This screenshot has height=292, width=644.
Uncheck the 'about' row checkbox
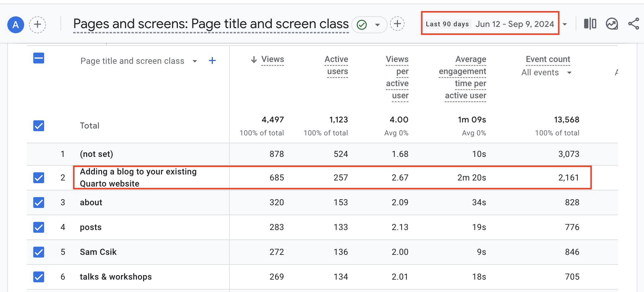(39, 203)
